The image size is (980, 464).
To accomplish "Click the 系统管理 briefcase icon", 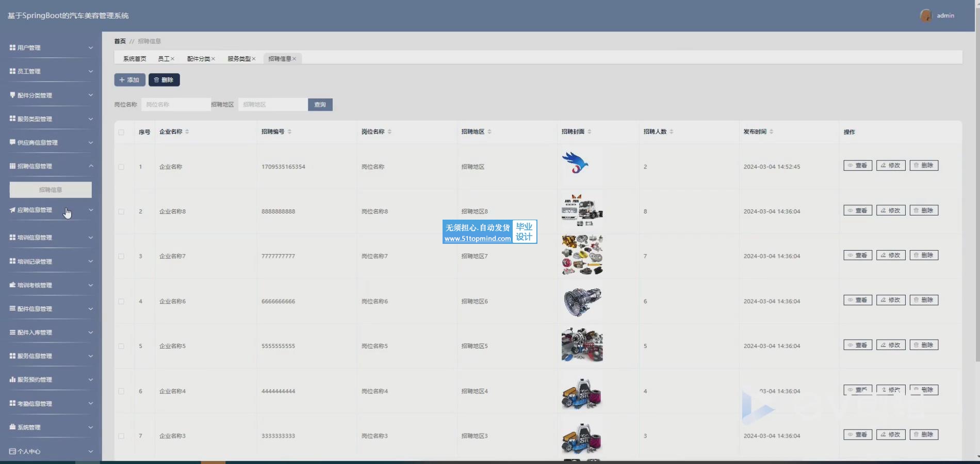I will (x=12, y=427).
